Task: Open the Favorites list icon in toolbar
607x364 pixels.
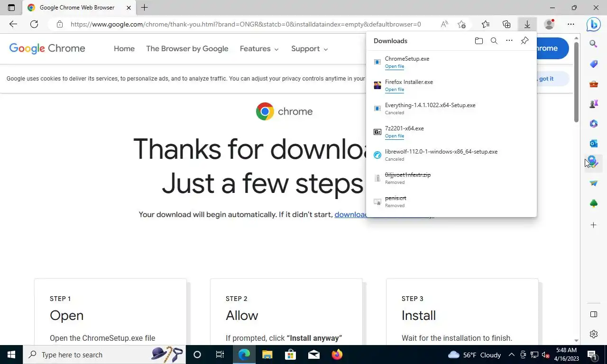Action: [x=486, y=24]
